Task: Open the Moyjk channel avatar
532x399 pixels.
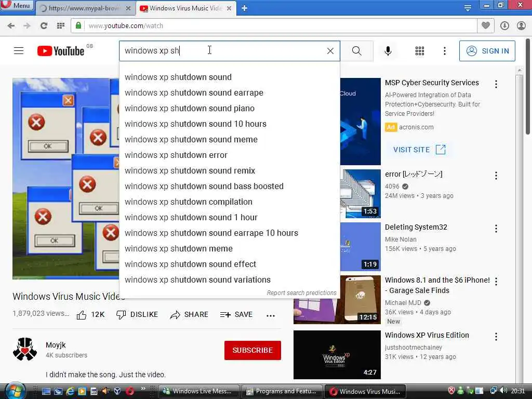Action: coord(25,349)
